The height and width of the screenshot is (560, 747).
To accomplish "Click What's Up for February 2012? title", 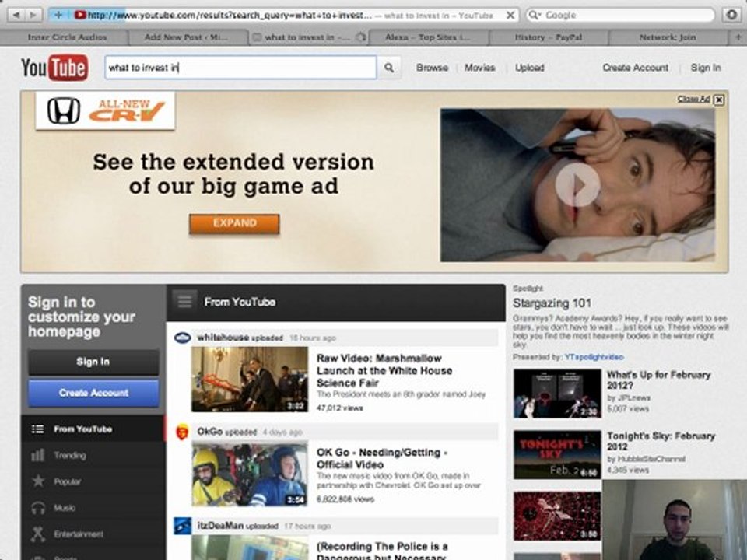I will [658, 380].
